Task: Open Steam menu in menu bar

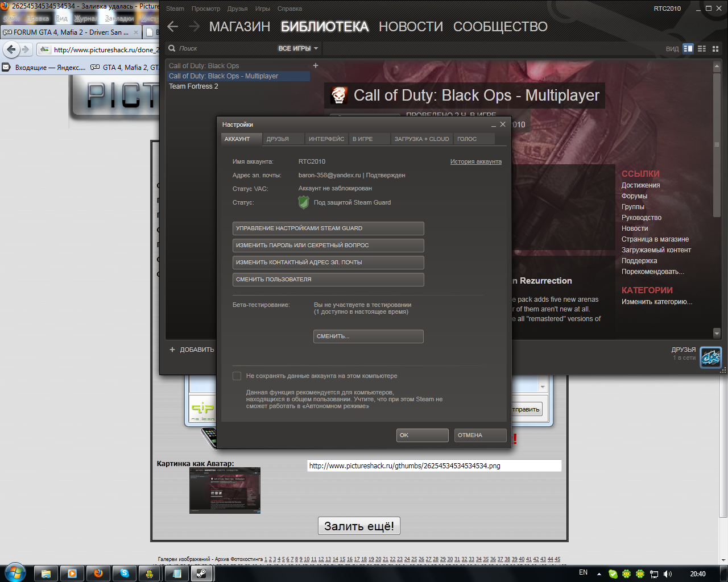Action: 175,9
